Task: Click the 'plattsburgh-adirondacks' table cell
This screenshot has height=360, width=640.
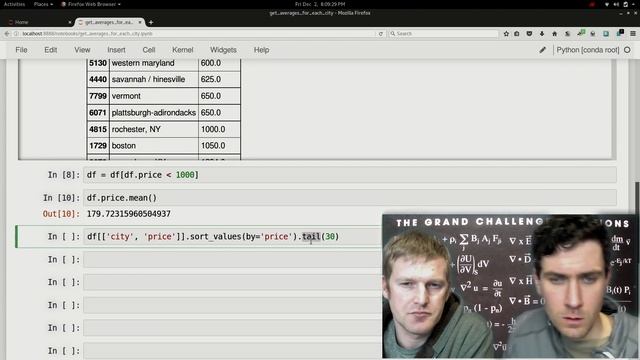Action: pyautogui.click(x=154, y=113)
